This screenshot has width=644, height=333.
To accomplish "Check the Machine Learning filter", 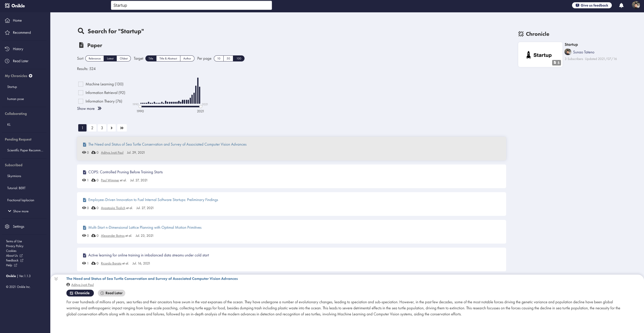I will (81, 84).
